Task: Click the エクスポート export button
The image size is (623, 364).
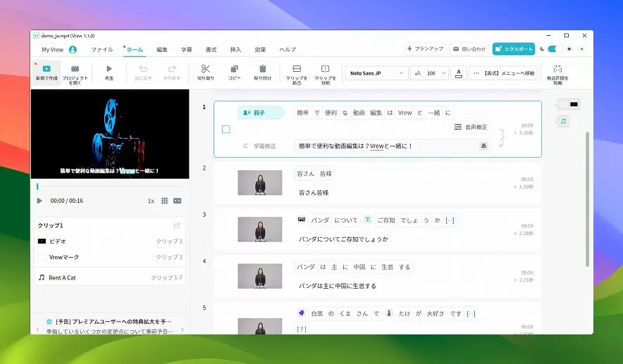Action: [514, 49]
